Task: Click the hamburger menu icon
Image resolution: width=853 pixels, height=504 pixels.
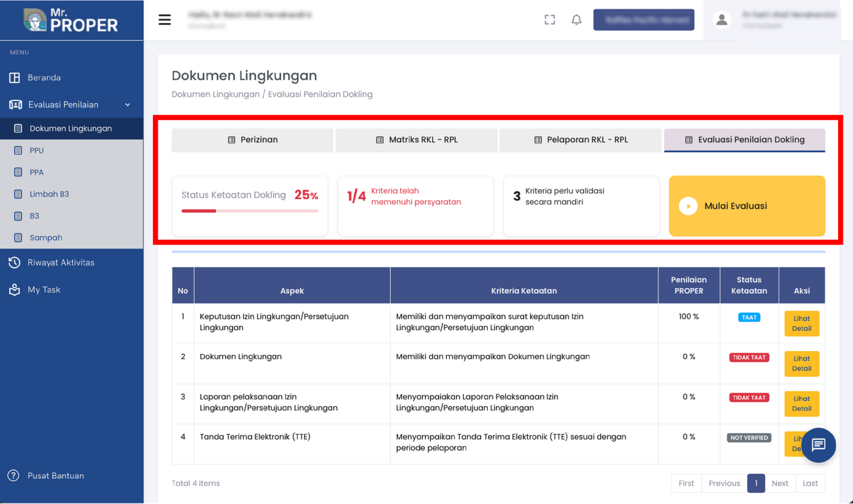Action: pyautogui.click(x=165, y=20)
